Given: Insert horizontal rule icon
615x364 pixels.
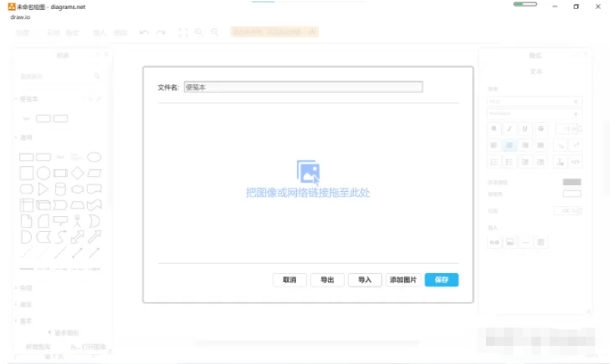Looking at the screenshot, I should click(525, 242).
